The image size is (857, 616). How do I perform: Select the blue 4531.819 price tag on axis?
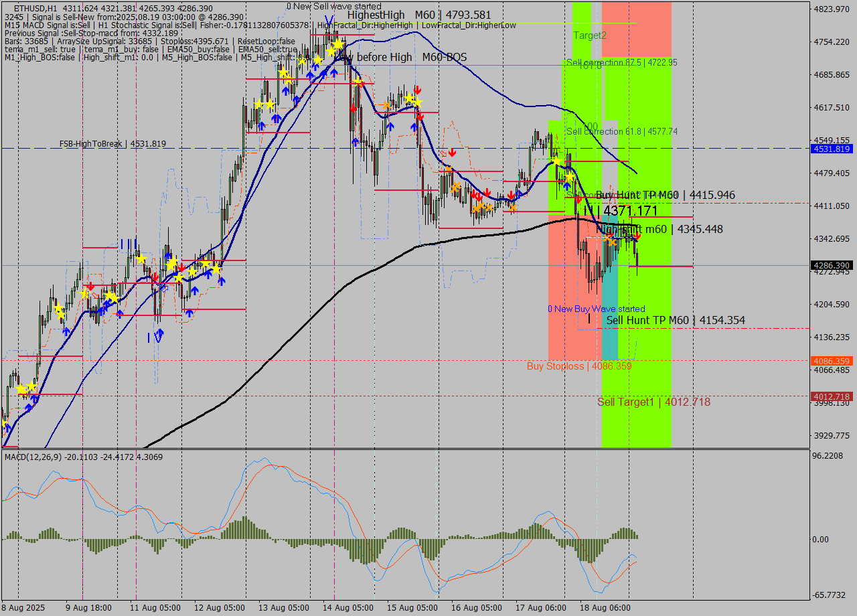tap(831, 149)
